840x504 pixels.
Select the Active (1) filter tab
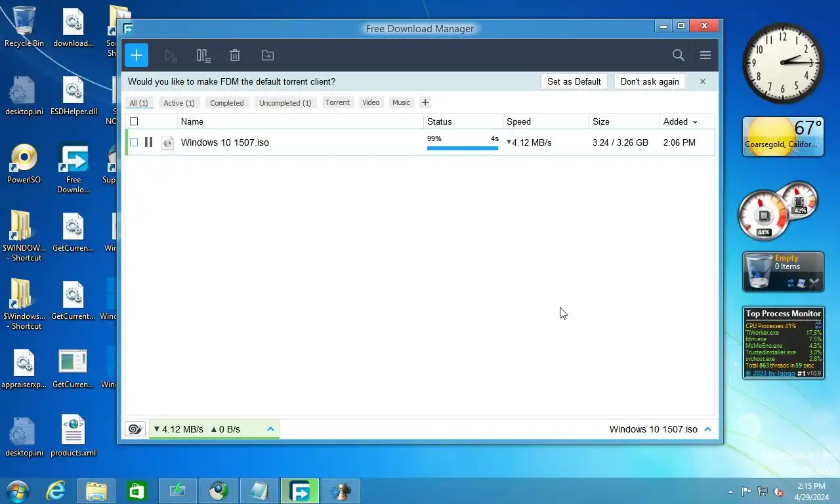[179, 103]
